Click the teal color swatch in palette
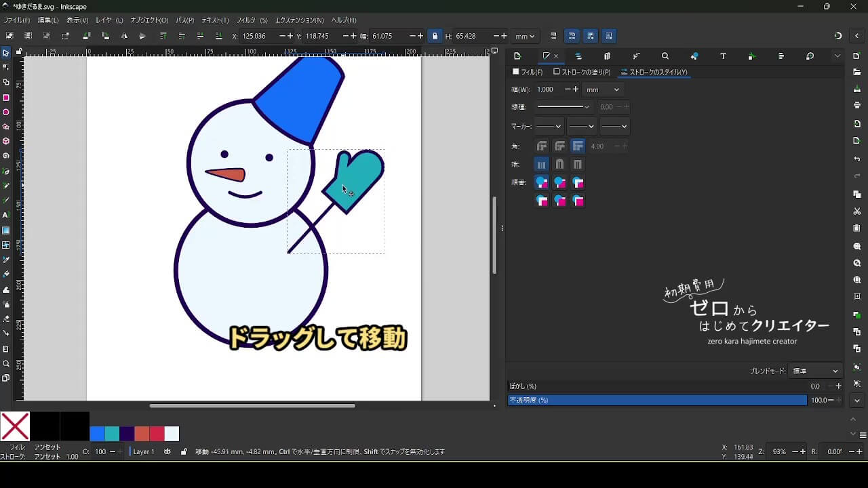868x488 pixels. (x=113, y=434)
